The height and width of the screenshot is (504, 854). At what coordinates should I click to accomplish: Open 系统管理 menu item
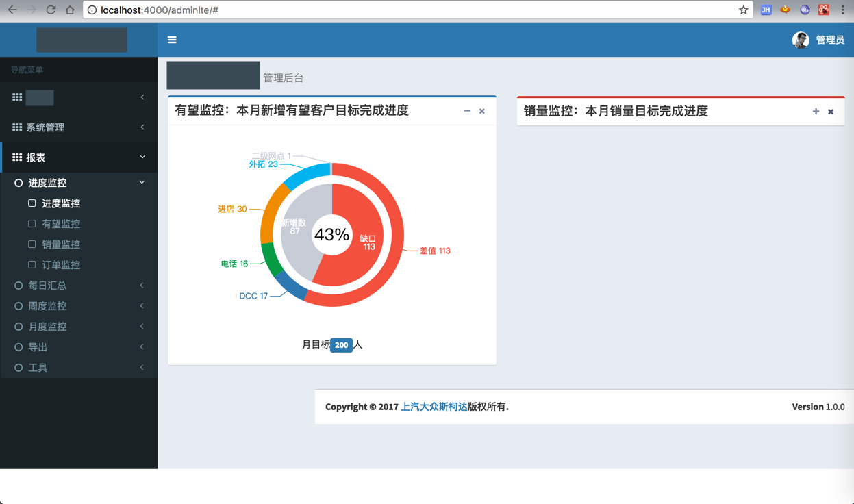[x=79, y=127]
